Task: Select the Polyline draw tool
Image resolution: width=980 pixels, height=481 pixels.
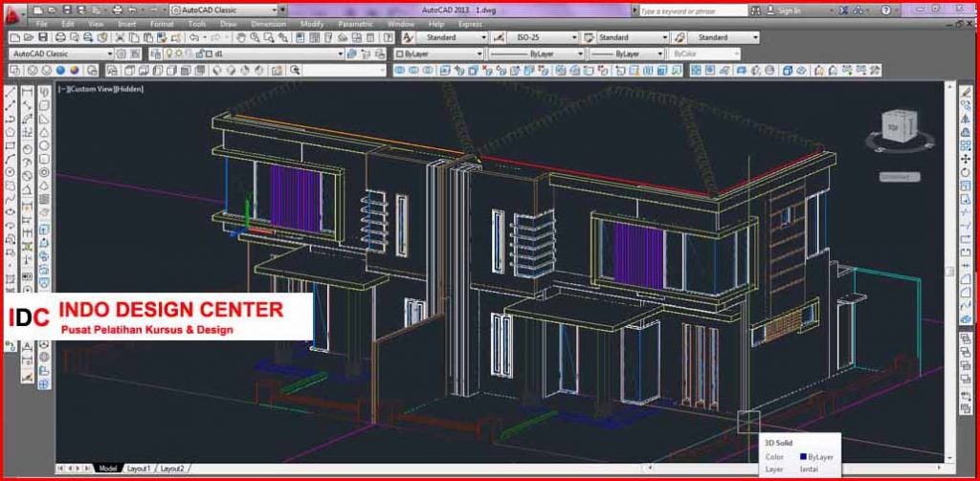Action: point(11,120)
